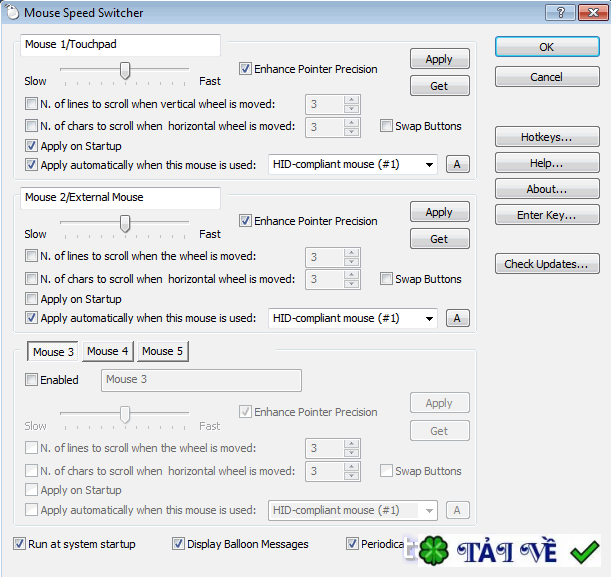Switch to the Mouse 5 tab
Viewport: 611px width, 577px height.
(x=162, y=351)
